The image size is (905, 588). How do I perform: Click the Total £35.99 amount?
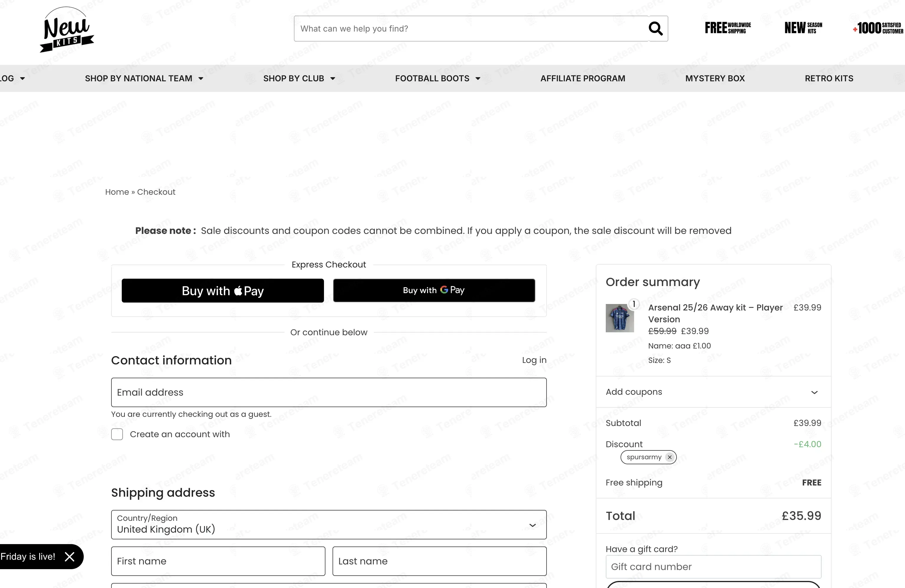[x=801, y=516]
